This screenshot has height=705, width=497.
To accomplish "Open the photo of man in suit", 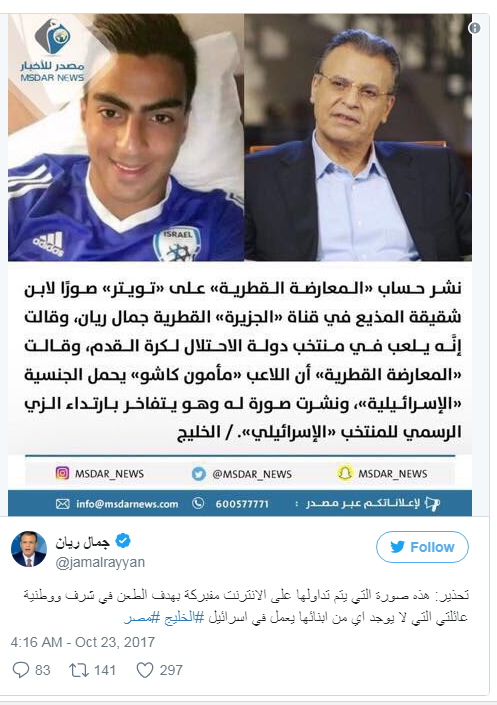I will coord(358,138).
